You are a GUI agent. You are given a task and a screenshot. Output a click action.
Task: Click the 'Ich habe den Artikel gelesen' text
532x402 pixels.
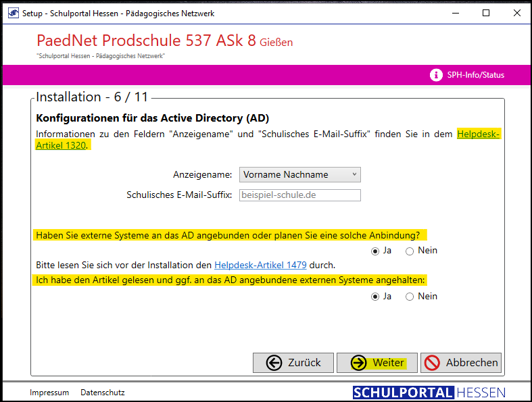pyautogui.click(x=231, y=280)
